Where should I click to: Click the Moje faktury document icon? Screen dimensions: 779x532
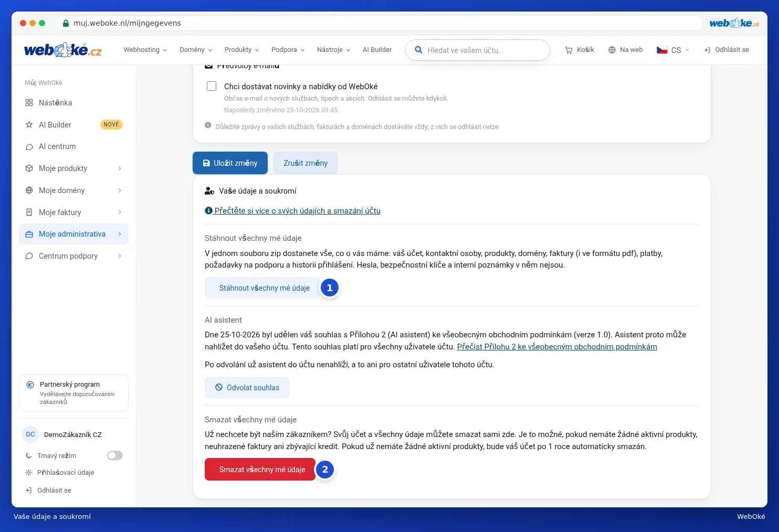tap(29, 212)
